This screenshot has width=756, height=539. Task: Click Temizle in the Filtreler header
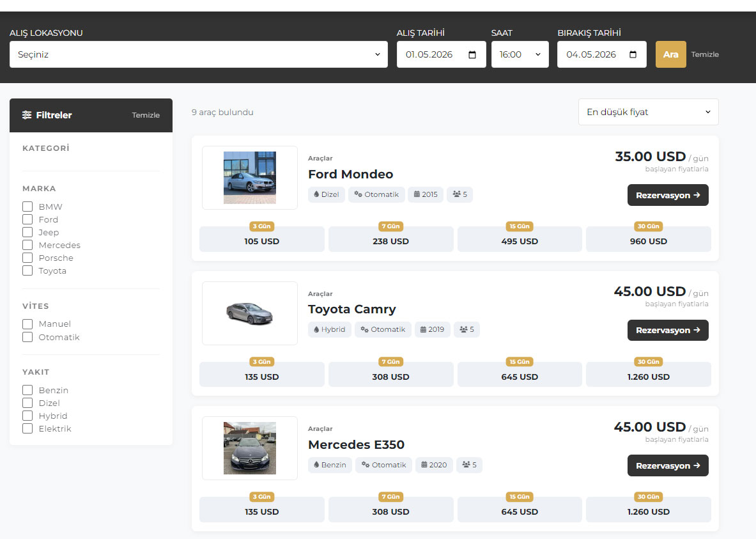click(146, 115)
